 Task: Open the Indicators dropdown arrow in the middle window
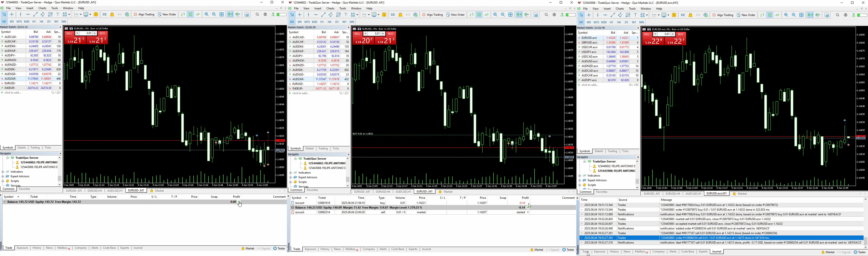(x=369, y=15)
